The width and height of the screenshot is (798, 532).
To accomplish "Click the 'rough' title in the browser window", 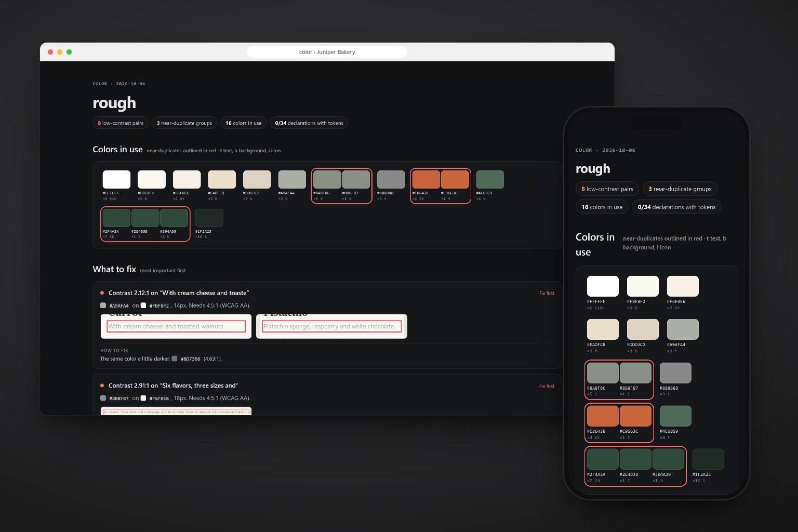I will (x=114, y=103).
